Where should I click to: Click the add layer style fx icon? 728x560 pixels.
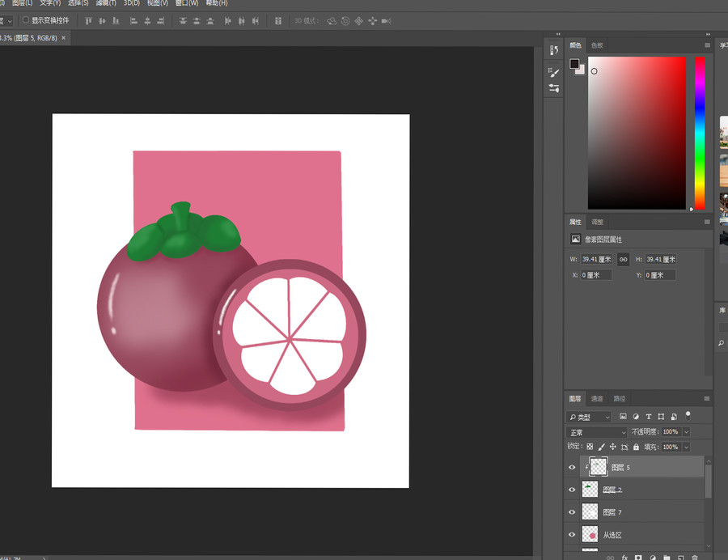coord(624,558)
